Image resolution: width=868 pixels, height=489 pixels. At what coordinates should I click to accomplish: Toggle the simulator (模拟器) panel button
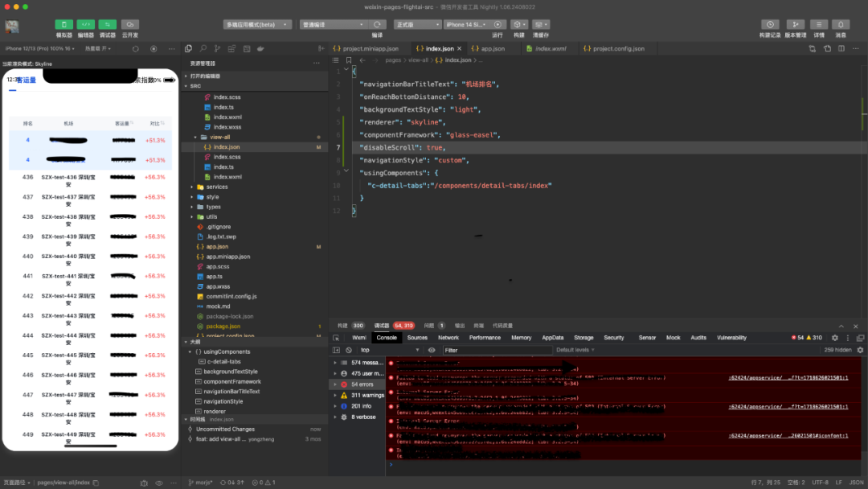click(x=63, y=25)
